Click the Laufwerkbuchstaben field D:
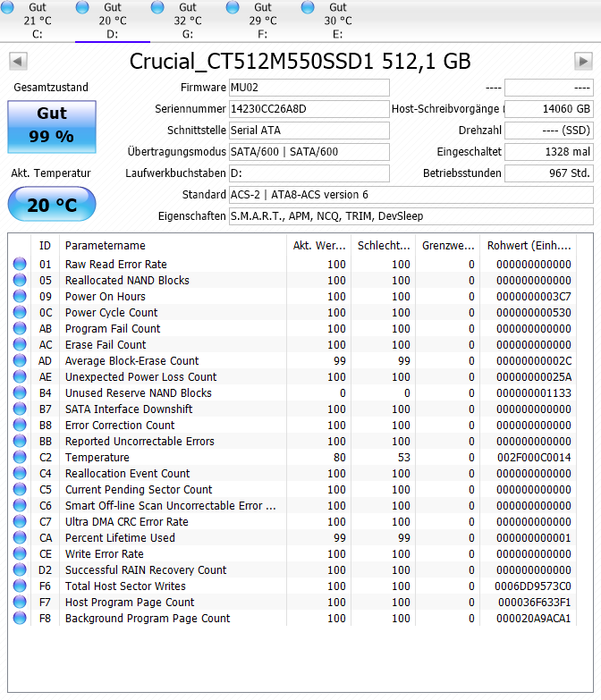The width and height of the screenshot is (601, 700). tap(309, 173)
